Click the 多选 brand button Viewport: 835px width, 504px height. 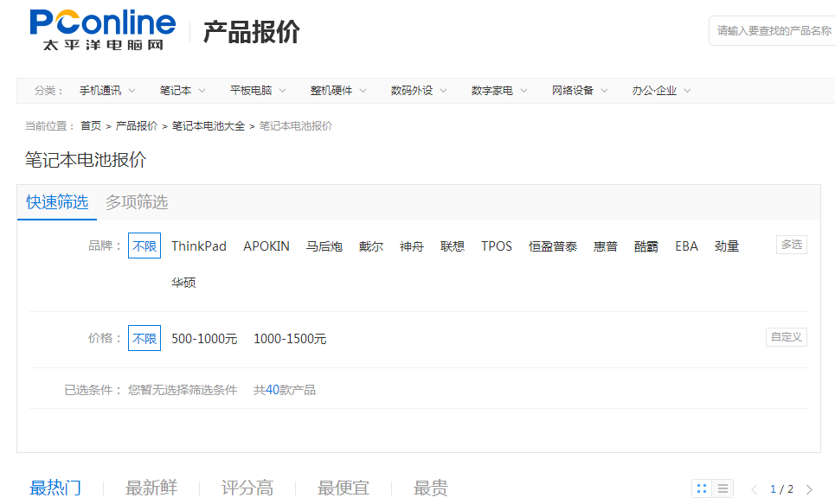tap(792, 245)
